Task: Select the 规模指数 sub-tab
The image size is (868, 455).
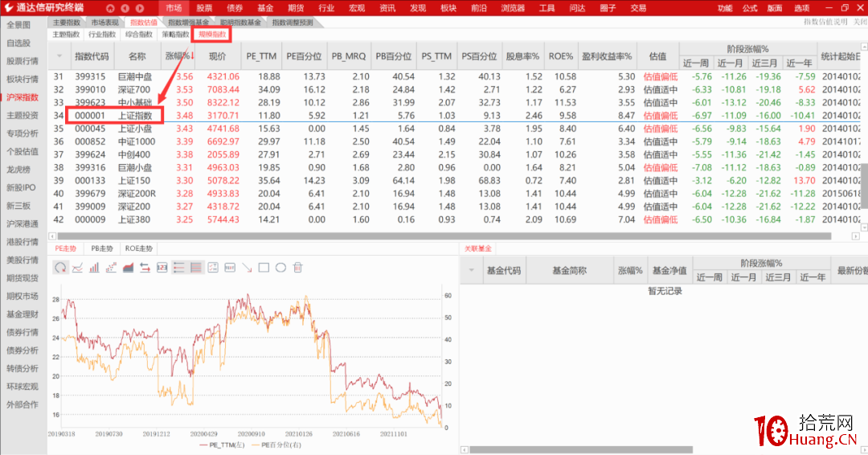Action: tap(212, 35)
